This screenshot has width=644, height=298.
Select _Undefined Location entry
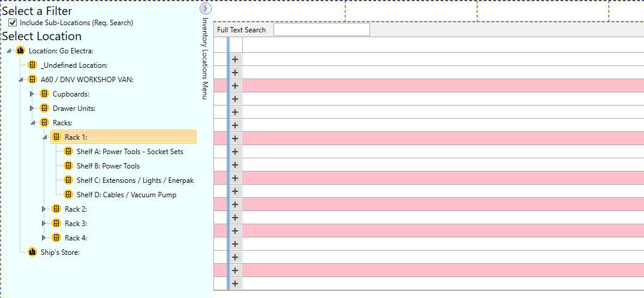[74, 65]
